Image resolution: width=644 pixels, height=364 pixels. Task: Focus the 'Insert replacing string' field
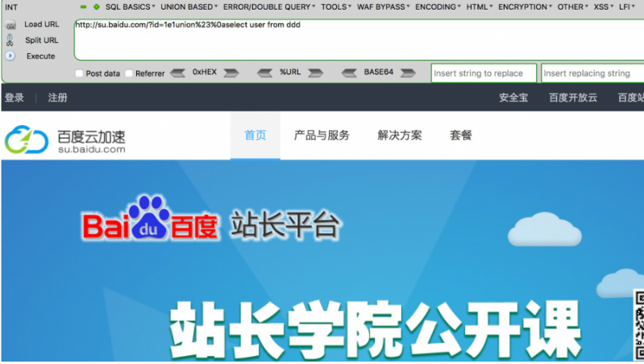point(592,73)
